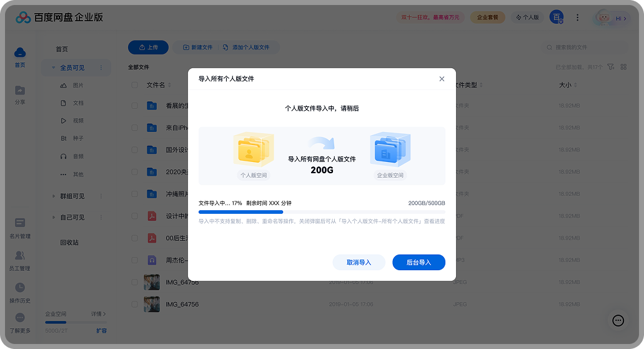Select 群组可见 in the navigation tree
The width and height of the screenshot is (644, 349).
click(72, 196)
